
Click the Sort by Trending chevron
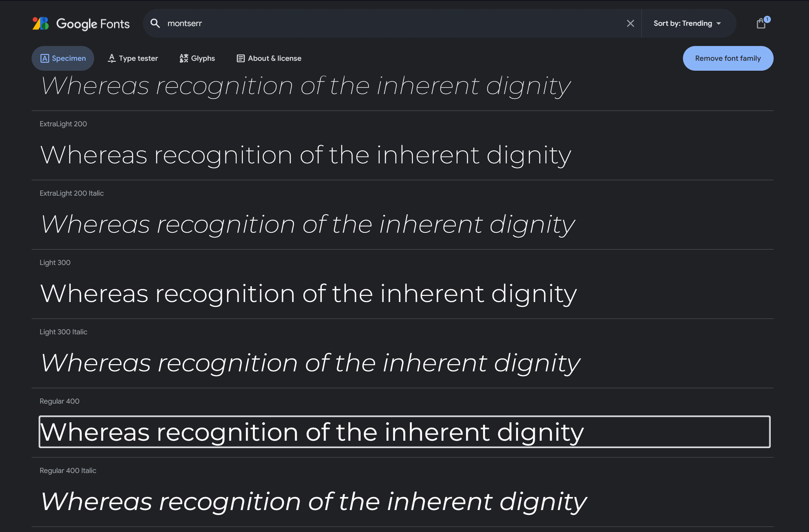coord(720,23)
